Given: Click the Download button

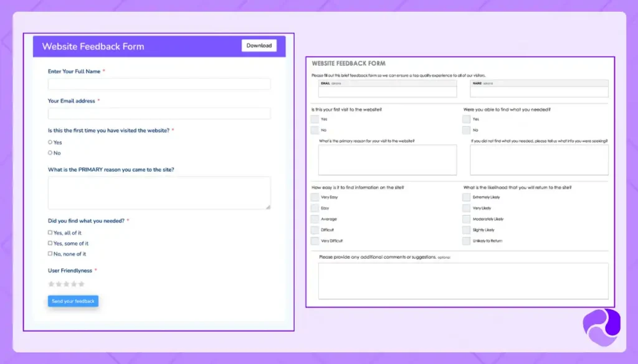Looking at the screenshot, I should pyautogui.click(x=259, y=45).
